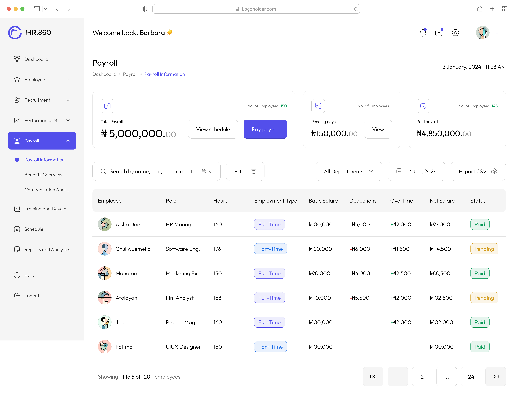Click the pagination ellipsis button

pos(447,376)
